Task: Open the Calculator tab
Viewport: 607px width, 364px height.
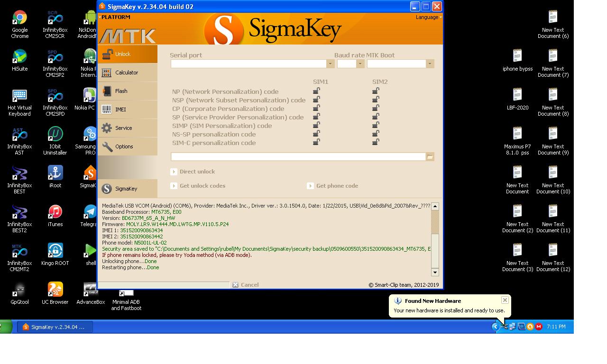Action: click(128, 73)
